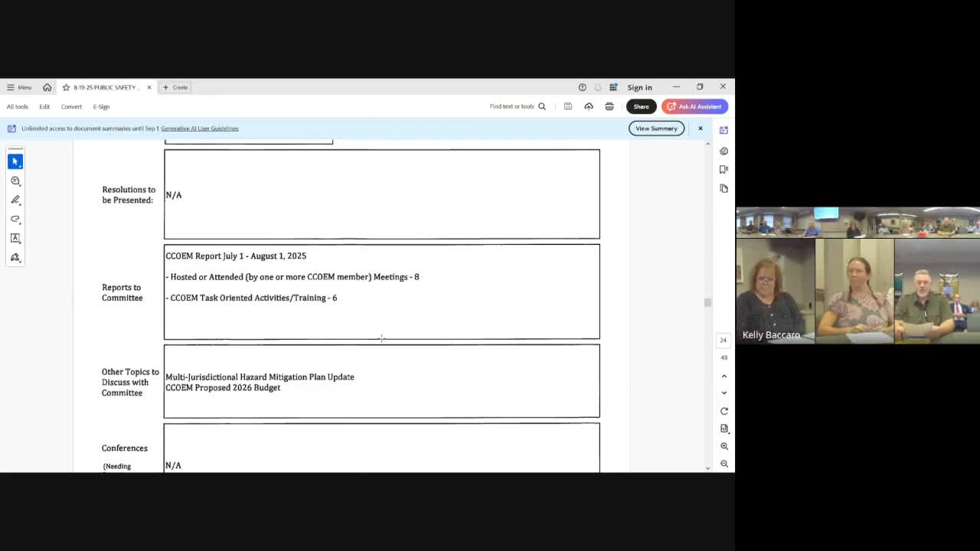Click the vertical scrollbar thumb

pos(707,303)
